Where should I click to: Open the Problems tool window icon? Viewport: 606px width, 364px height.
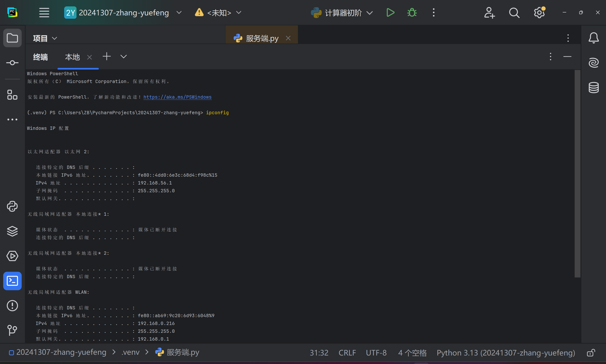(x=12, y=306)
